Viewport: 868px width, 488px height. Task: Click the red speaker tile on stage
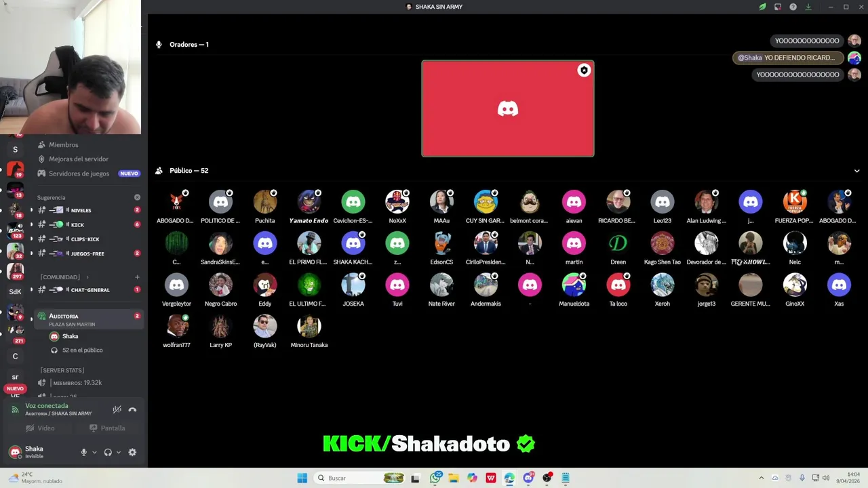pos(508,108)
